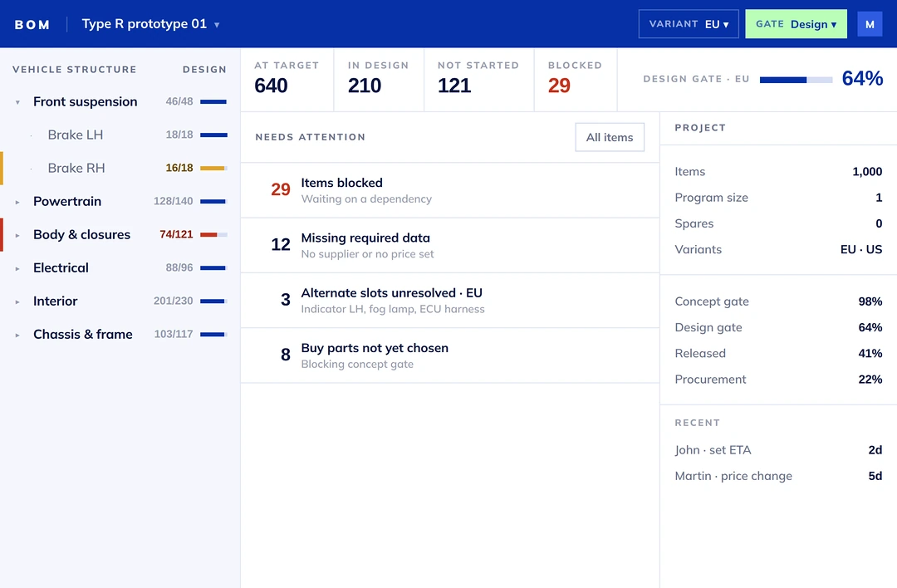Open Buy parts not yet chosen row
Viewport: 897px width, 588px height.
click(x=450, y=355)
